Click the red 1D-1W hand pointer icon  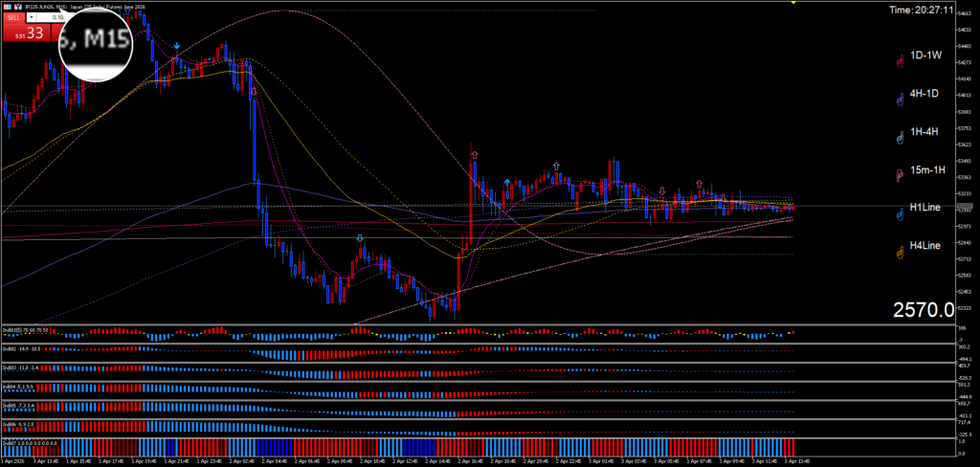pos(899,61)
